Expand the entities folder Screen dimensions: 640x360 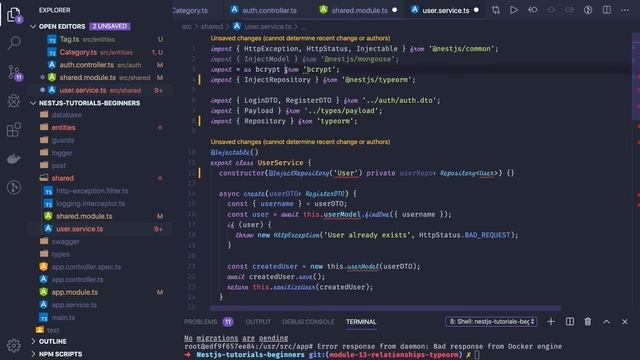(x=63, y=127)
